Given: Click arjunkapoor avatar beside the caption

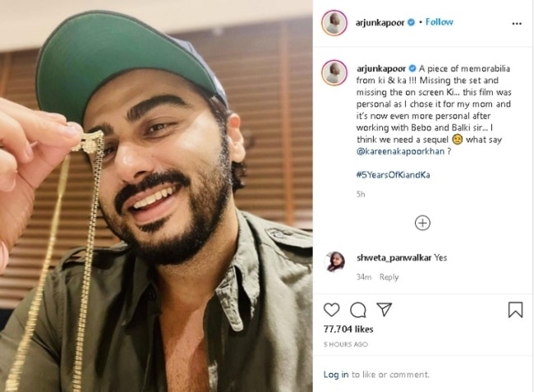Looking at the screenshot, I should (x=334, y=72).
